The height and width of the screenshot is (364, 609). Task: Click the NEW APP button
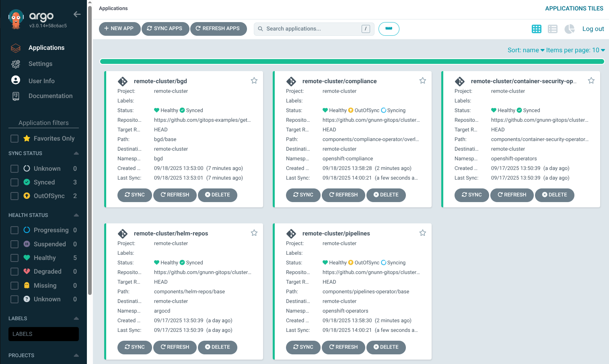119,29
